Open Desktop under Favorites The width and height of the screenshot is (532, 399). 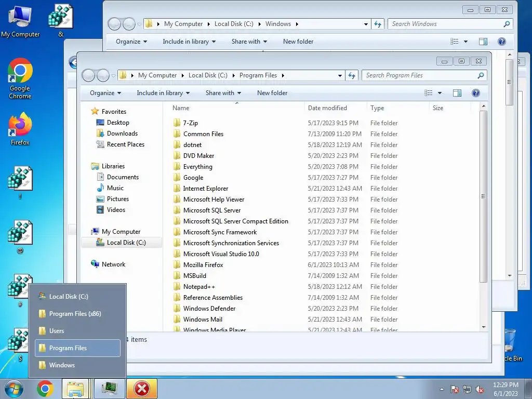click(x=118, y=123)
